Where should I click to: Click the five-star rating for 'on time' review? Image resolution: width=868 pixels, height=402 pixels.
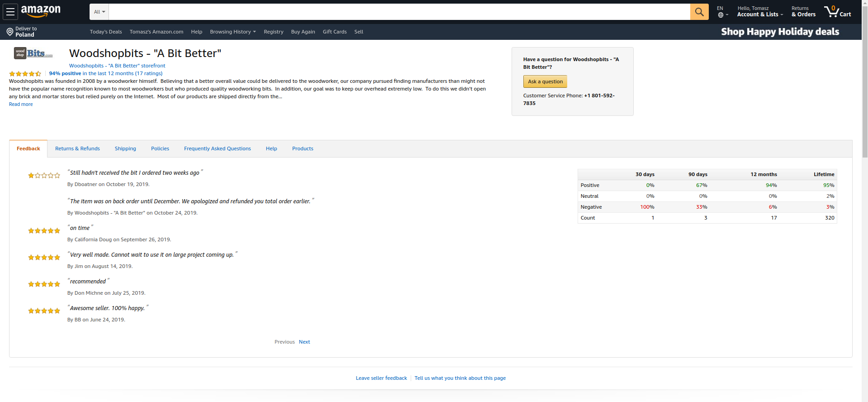44,231
